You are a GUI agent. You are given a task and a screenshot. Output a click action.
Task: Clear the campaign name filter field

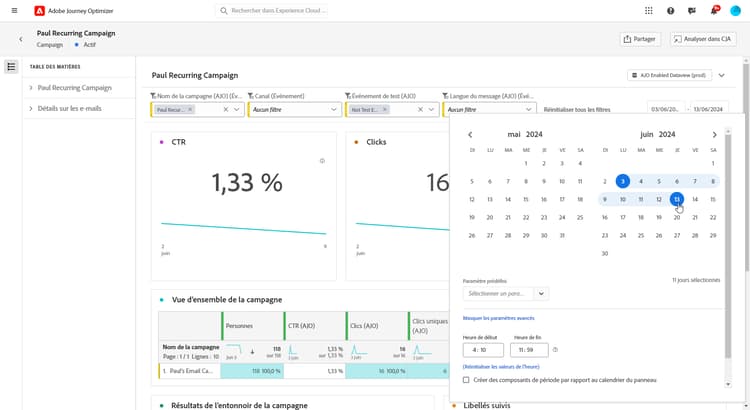pyautogui.click(x=226, y=110)
